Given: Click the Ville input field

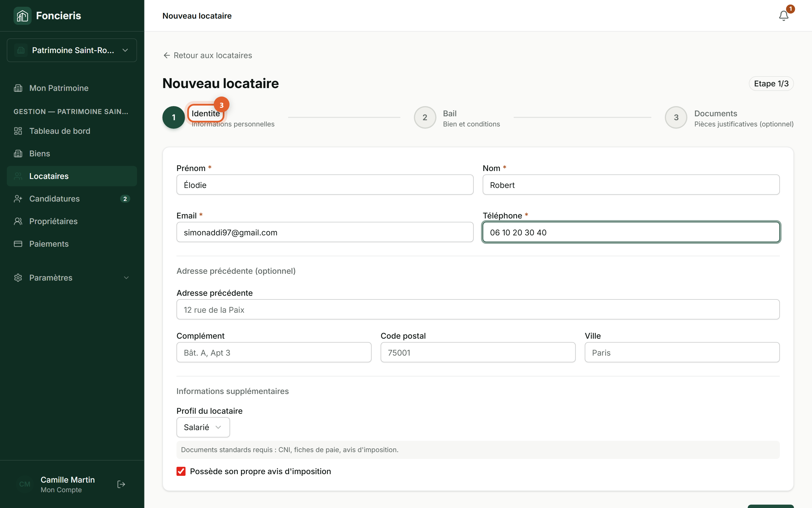Looking at the screenshot, I should [682, 352].
